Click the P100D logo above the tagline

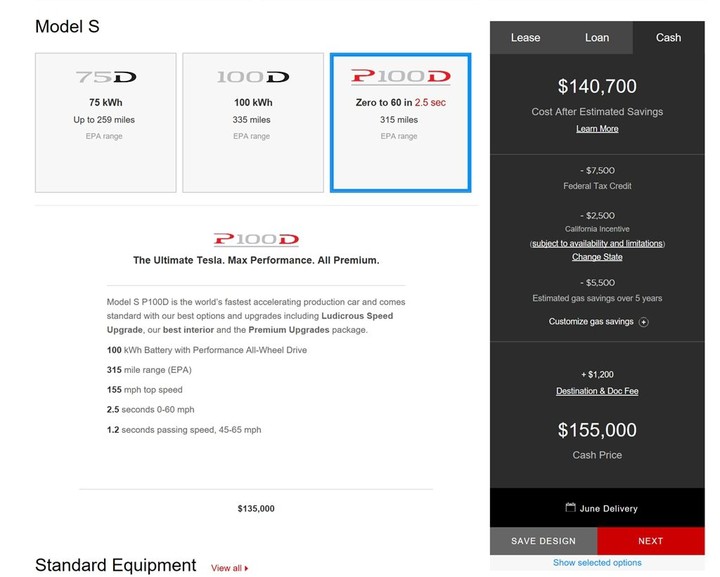(256, 239)
